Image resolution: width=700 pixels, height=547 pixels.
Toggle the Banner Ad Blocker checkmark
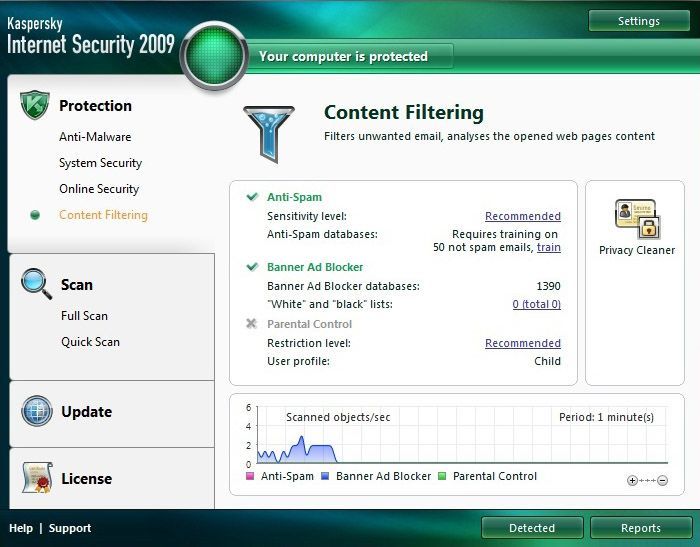[x=252, y=267]
